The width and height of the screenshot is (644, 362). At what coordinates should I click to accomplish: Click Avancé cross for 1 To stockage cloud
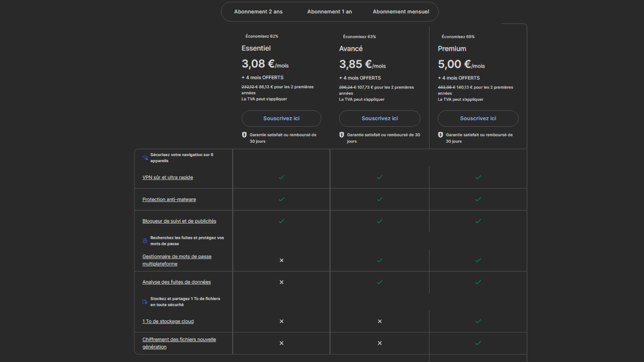380,321
